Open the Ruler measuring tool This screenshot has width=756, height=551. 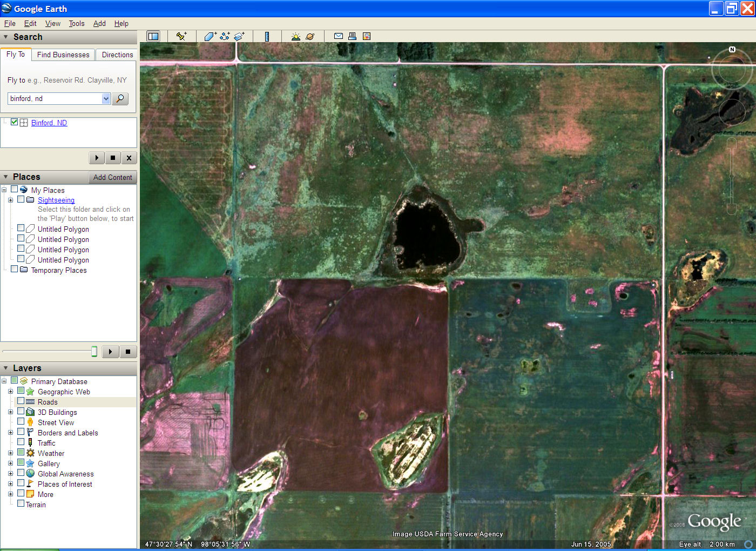(267, 36)
